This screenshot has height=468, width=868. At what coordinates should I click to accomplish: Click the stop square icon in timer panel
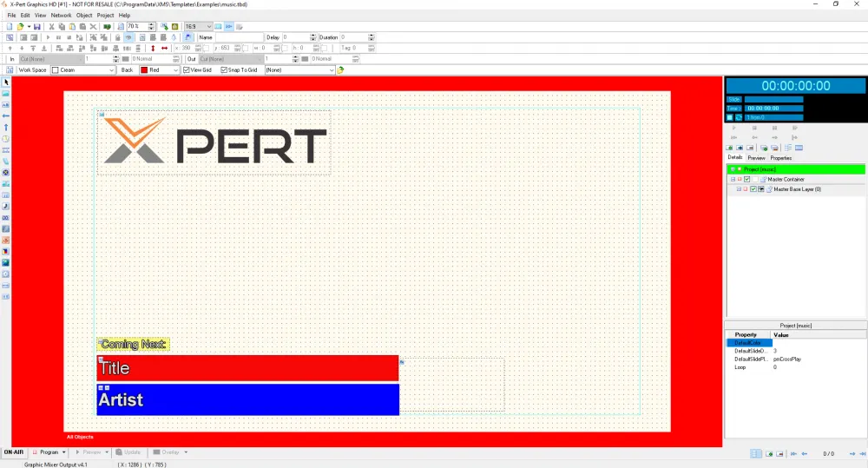point(730,117)
